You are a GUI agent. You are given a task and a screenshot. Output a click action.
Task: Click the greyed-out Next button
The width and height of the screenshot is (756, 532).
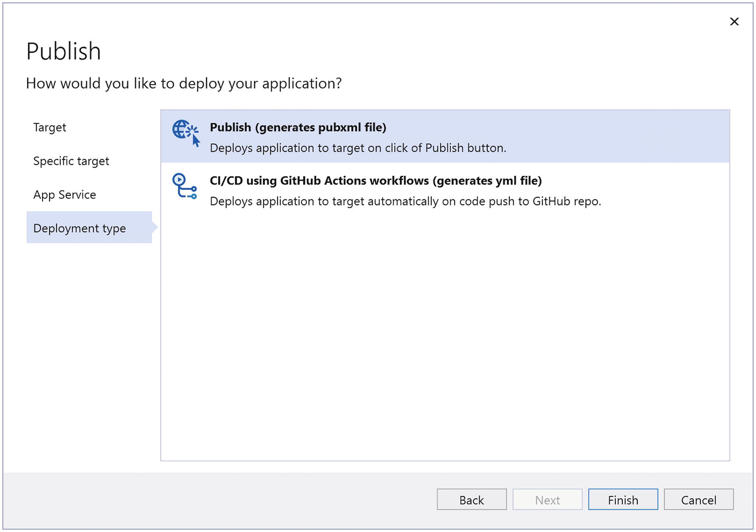(x=547, y=500)
